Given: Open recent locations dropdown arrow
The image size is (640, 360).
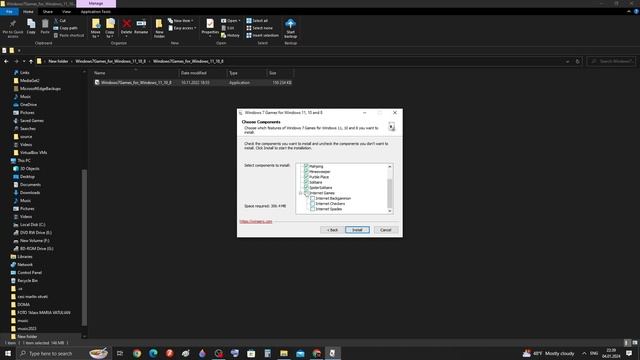Looking at the screenshot, I should click(x=24, y=61).
